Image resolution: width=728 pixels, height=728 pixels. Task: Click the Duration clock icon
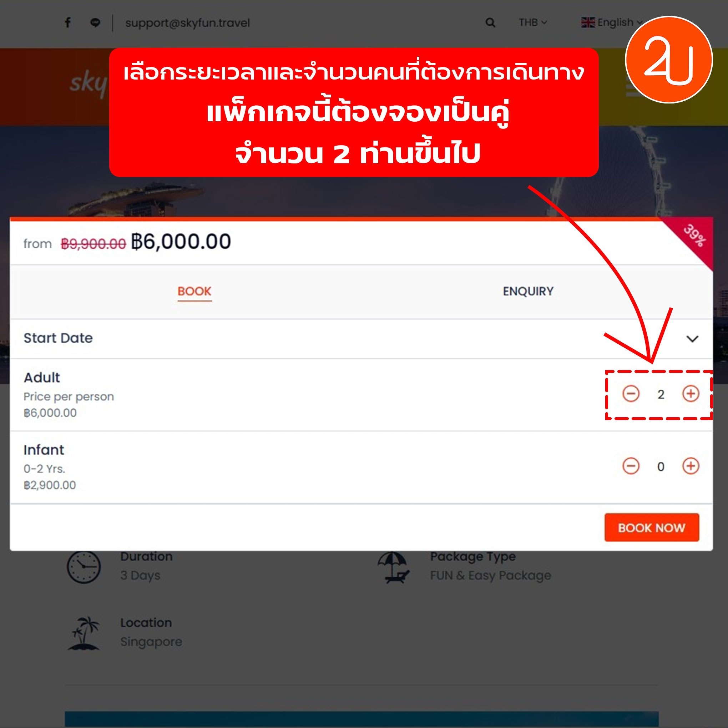point(84,567)
